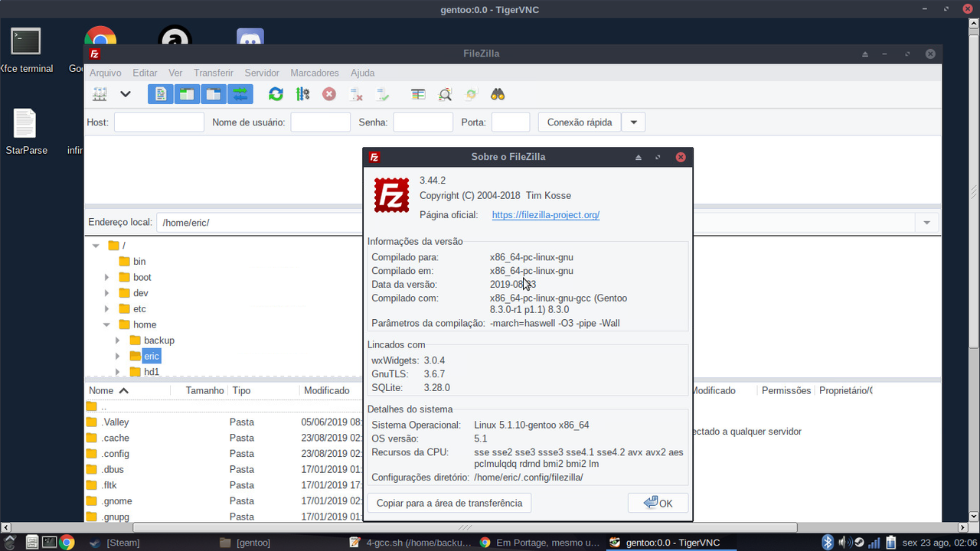
Task: Sort remote list by Permissões column
Action: (x=786, y=390)
